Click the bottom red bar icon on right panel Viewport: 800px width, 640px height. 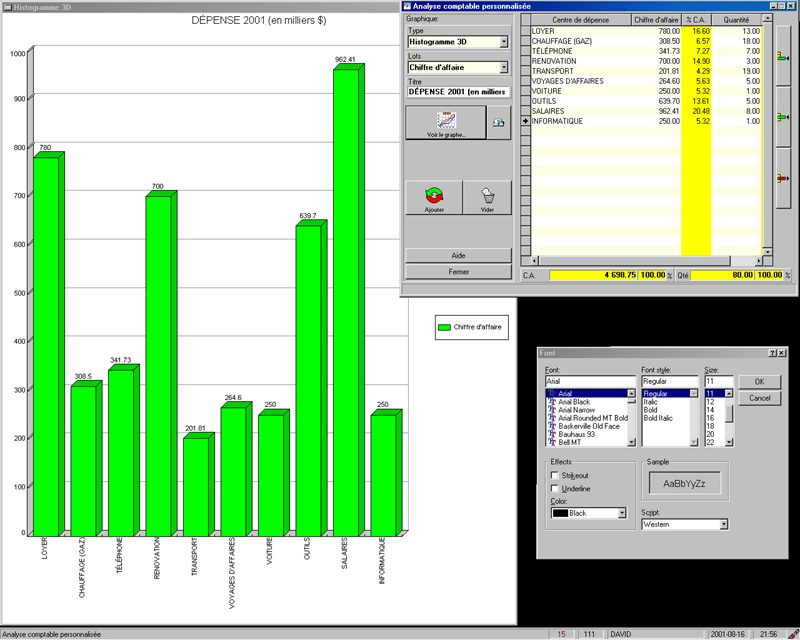point(783,178)
